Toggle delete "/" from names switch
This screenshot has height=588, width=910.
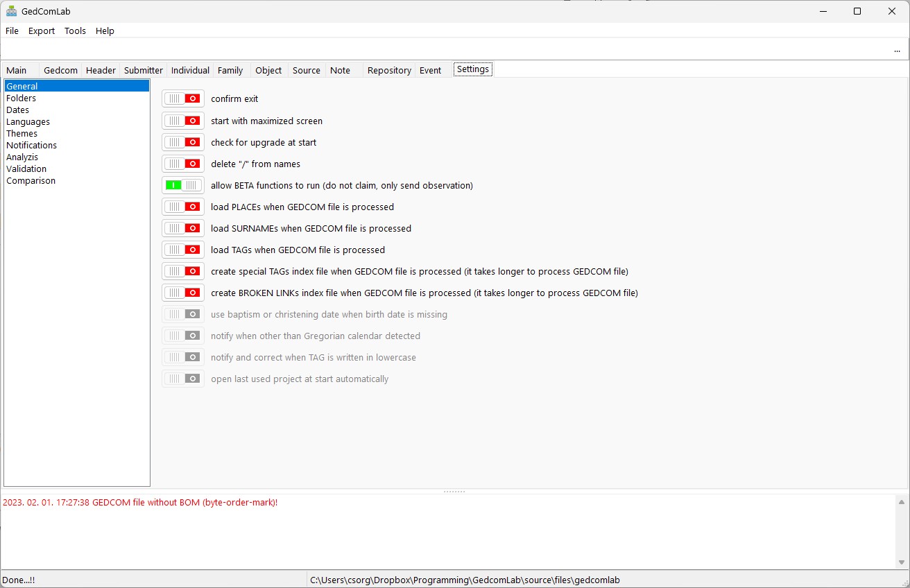click(x=183, y=164)
